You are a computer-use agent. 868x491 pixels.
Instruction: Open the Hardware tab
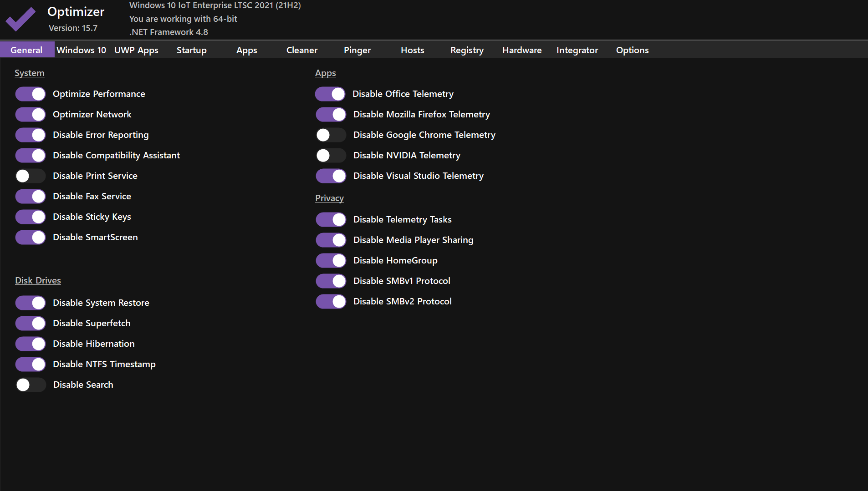point(522,50)
